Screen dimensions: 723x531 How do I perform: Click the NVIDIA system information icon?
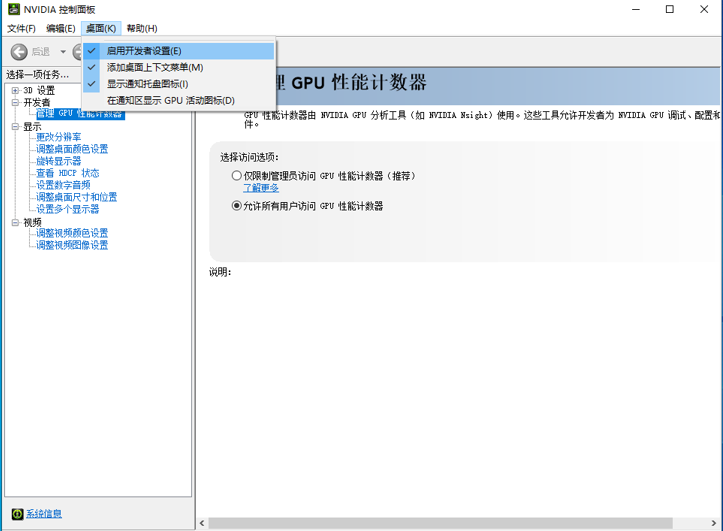17,514
